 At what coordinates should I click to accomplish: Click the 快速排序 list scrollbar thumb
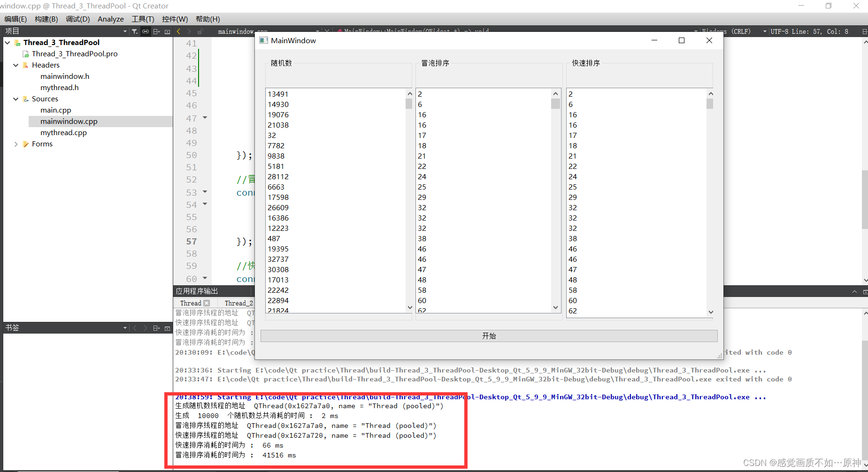710,104
